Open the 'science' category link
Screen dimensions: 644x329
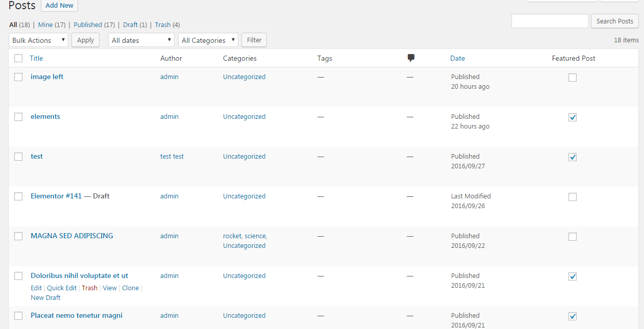(255, 236)
